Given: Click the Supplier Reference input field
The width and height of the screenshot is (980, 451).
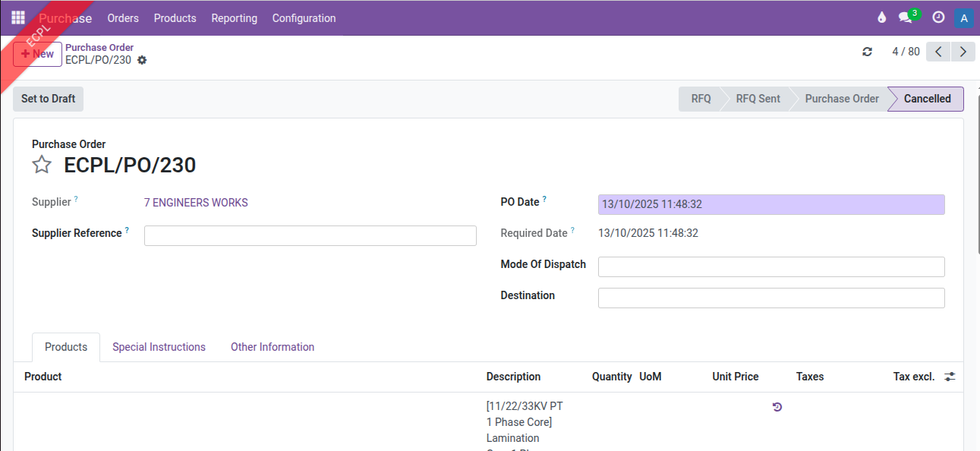Looking at the screenshot, I should 310,235.
